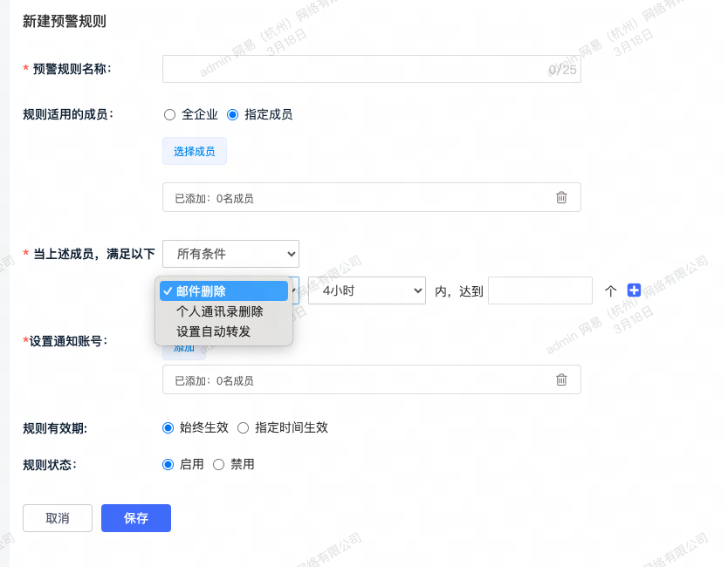The width and height of the screenshot is (728, 567).
Task: Set rule status to 启用
Action: 168,464
